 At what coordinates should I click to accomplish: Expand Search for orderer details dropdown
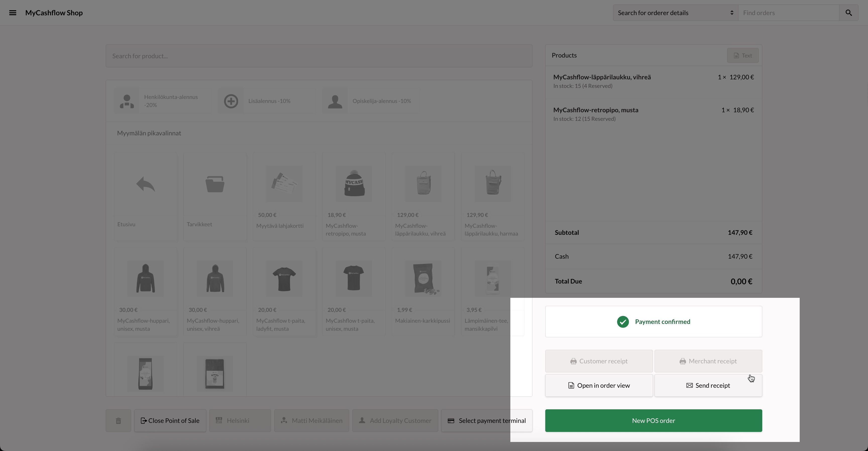click(675, 13)
